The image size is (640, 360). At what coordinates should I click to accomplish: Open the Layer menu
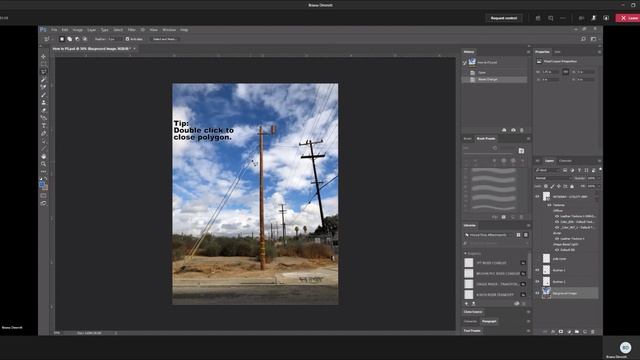pyautogui.click(x=91, y=30)
